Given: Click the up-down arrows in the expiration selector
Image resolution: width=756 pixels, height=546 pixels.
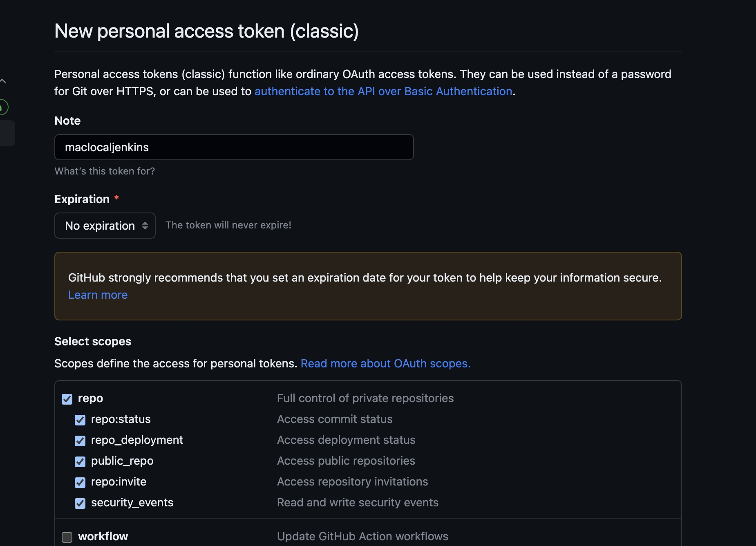Looking at the screenshot, I should click(x=145, y=226).
